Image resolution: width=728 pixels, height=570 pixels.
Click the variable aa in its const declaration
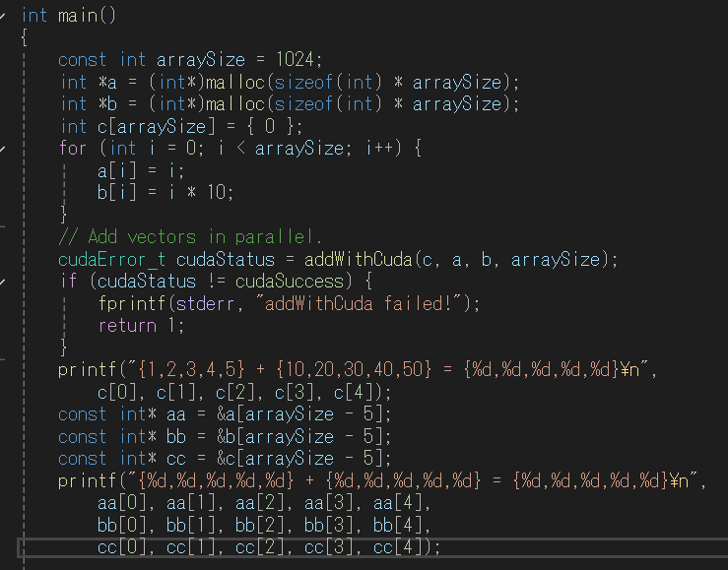[x=176, y=414]
